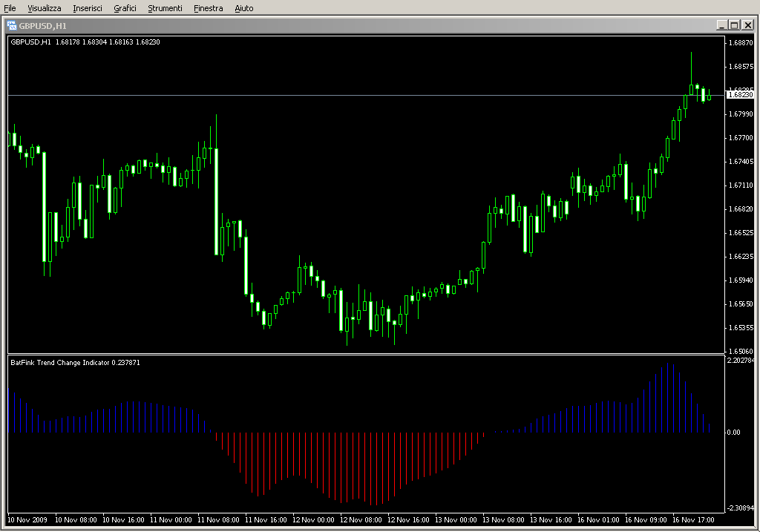The image size is (760, 532).
Task: Maximize the GBPUSD,H1 chart window
Action: pos(734,25)
